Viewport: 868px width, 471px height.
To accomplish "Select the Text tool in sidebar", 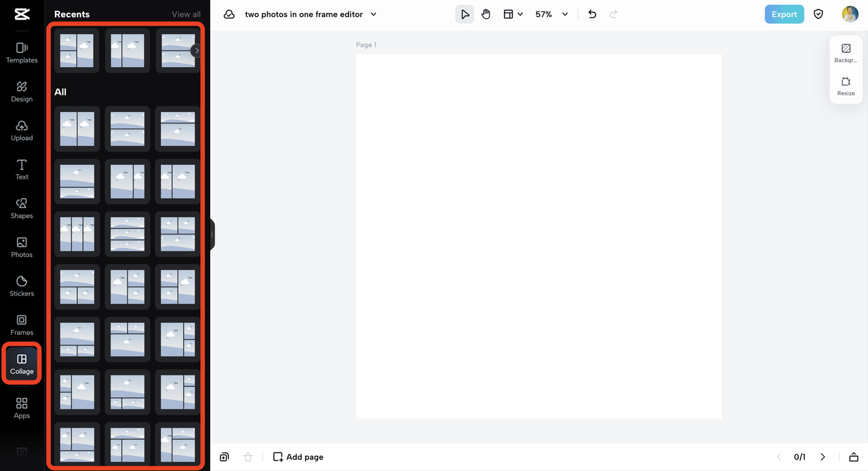I will (22, 169).
